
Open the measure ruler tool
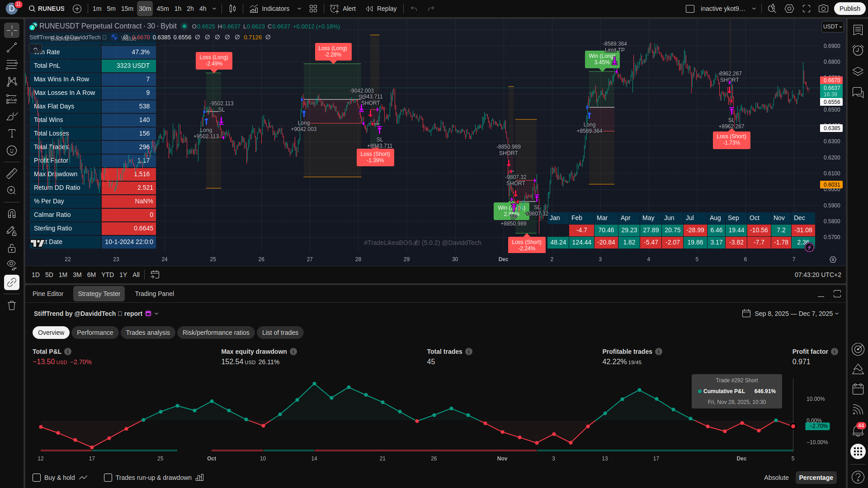(12, 173)
